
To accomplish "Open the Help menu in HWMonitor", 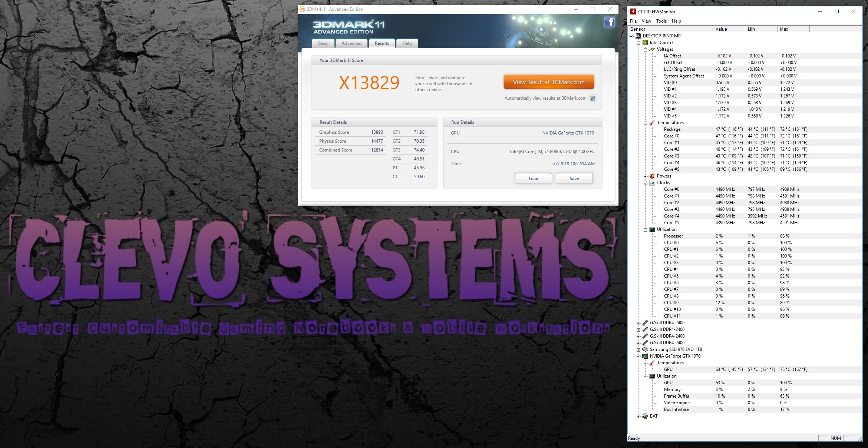I will pyautogui.click(x=676, y=21).
